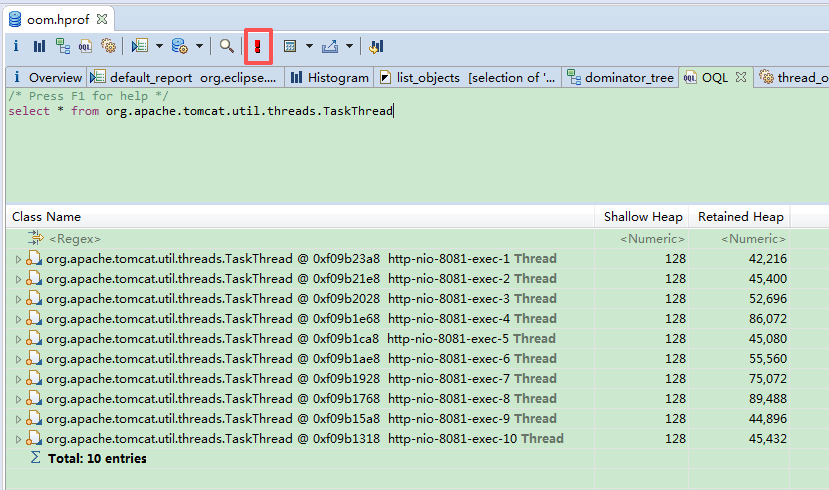Click object icon of exec-10 thread row
Viewport: 829px width, 490px height.
(x=34, y=438)
